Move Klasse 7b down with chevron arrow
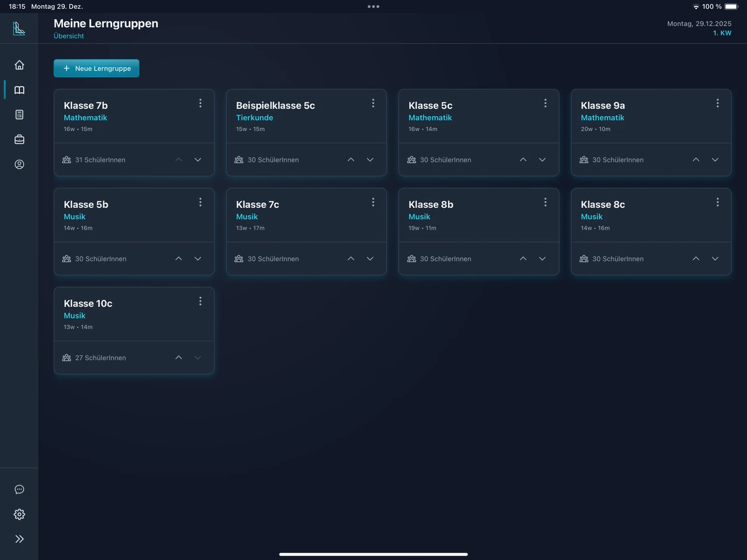Screen dimensions: 747x560 point(198,160)
